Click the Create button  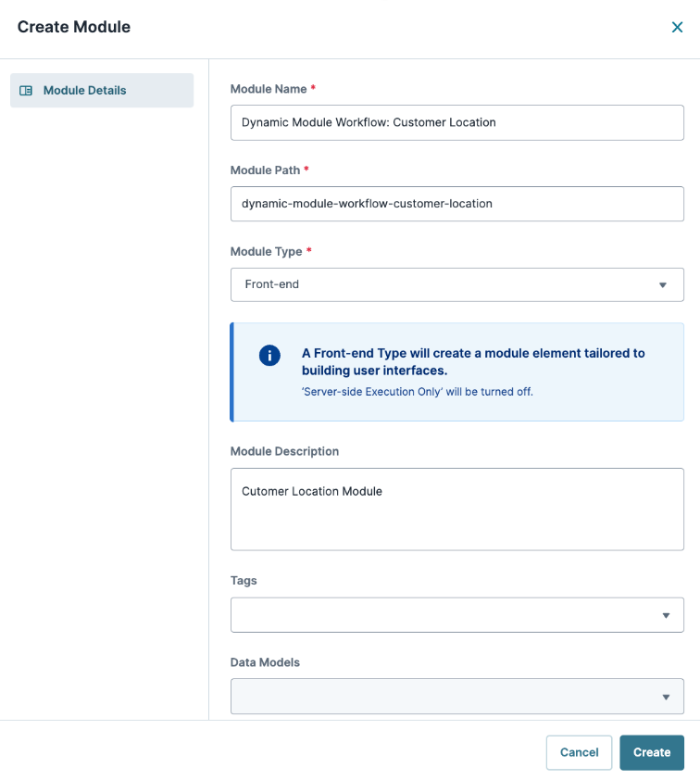coord(652,752)
